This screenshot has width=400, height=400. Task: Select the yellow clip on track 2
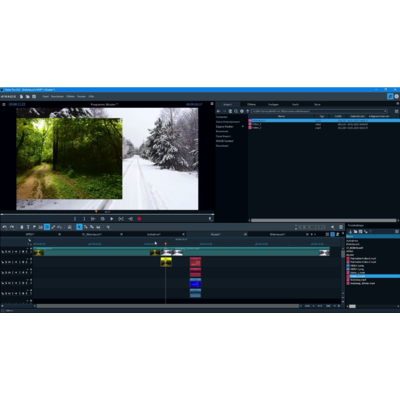click(x=166, y=262)
